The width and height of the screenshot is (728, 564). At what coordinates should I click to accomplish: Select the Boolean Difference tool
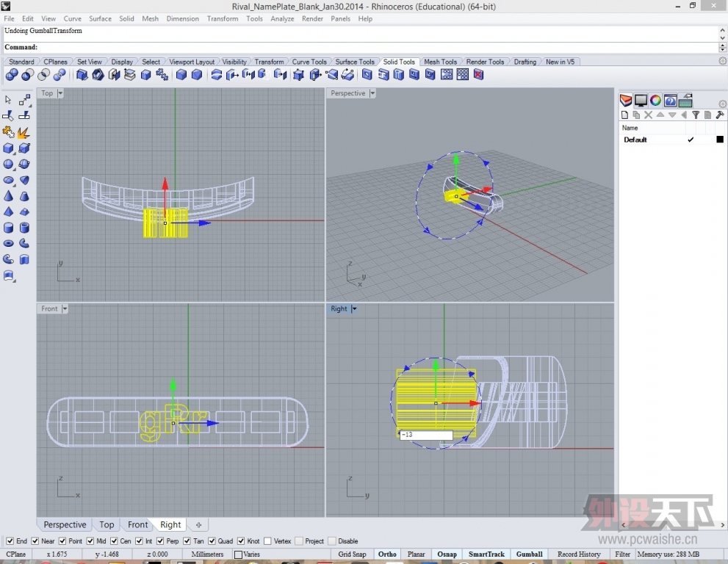pyautogui.click(x=27, y=74)
